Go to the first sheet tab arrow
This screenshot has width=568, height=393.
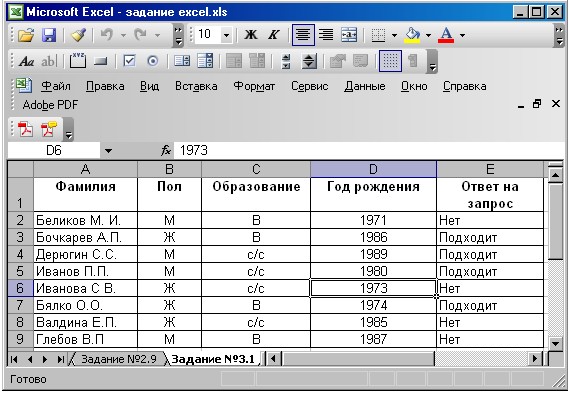(14, 359)
